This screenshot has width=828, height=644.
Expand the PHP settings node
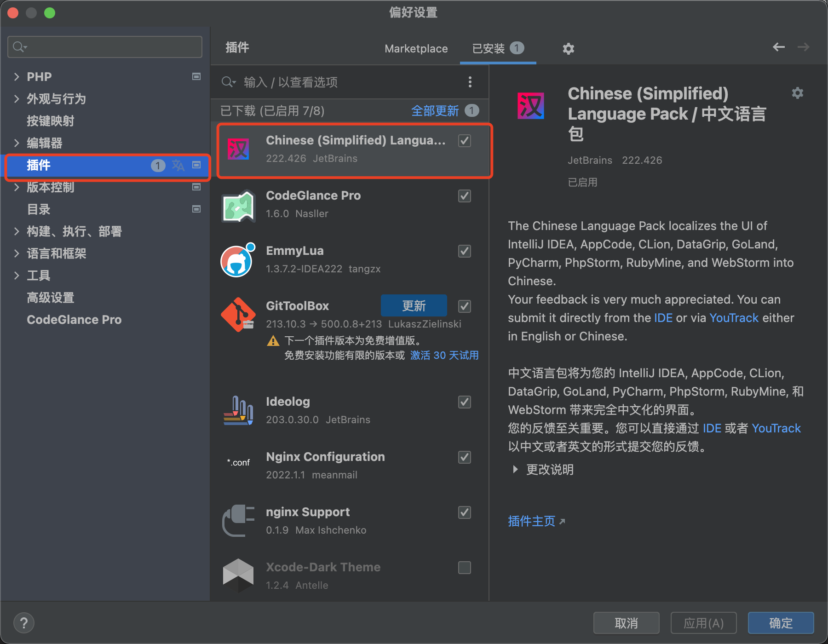click(x=17, y=76)
